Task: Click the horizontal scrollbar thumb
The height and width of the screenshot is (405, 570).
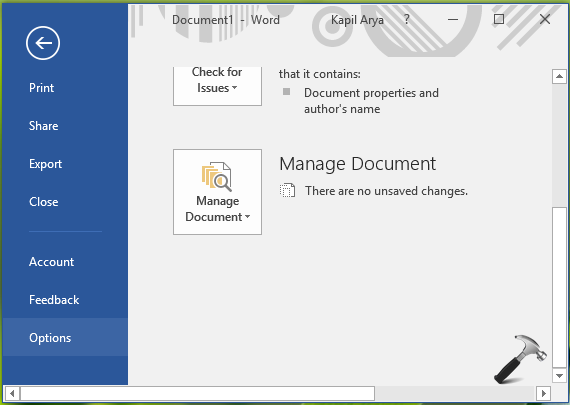Action: tap(197, 393)
